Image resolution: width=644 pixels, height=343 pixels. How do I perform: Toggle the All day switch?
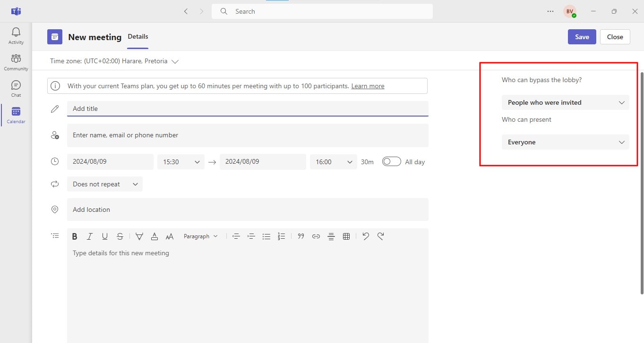pos(391,162)
